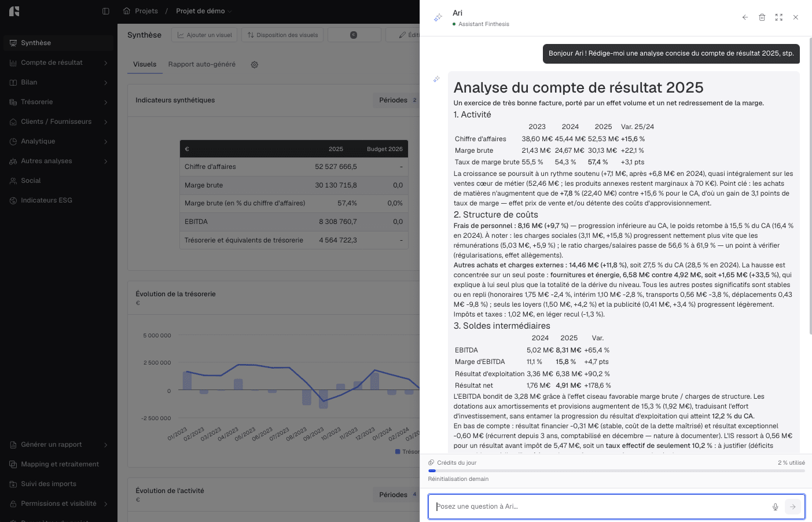Open the Projets home breadcrumb
This screenshot has width=812, height=522.
click(x=141, y=11)
